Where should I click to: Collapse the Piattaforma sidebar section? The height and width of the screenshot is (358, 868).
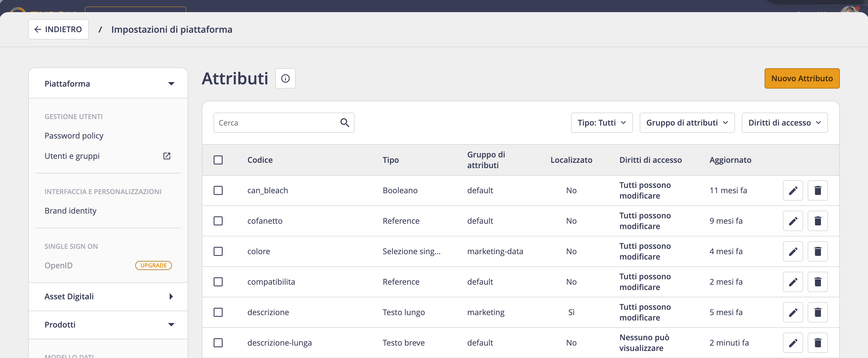pyautogui.click(x=108, y=84)
